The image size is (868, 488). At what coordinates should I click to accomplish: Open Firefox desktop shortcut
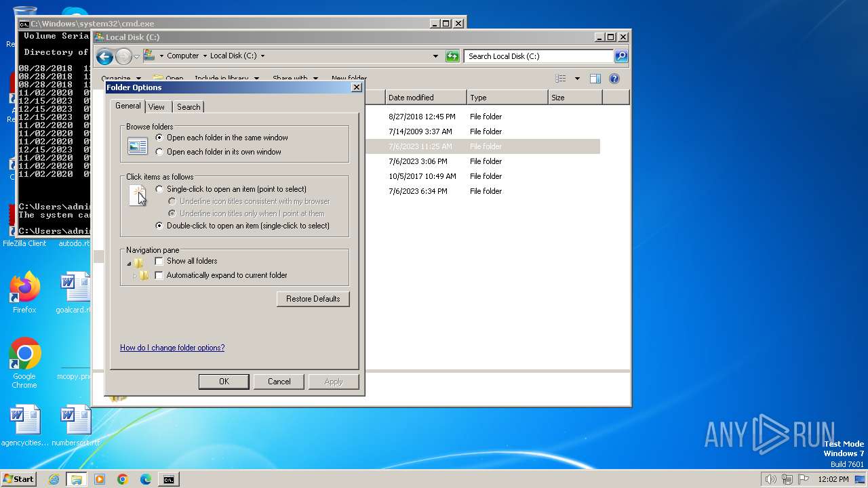(x=24, y=293)
